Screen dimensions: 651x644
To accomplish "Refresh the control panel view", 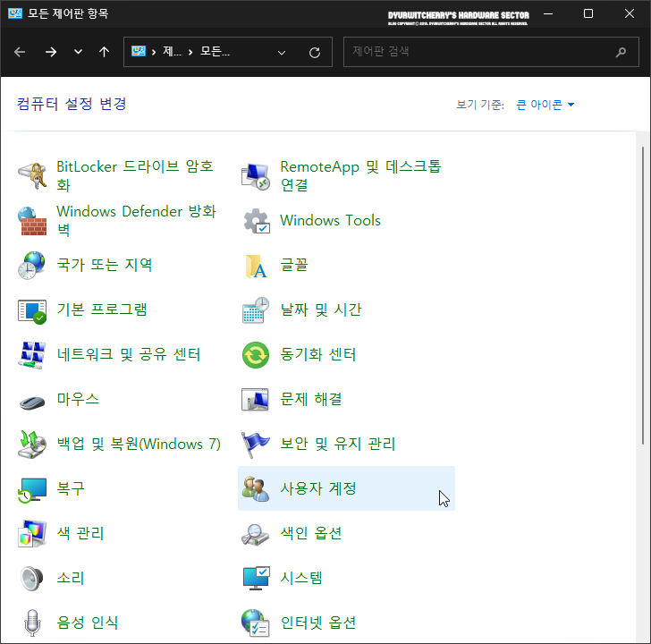I will tap(315, 52).
